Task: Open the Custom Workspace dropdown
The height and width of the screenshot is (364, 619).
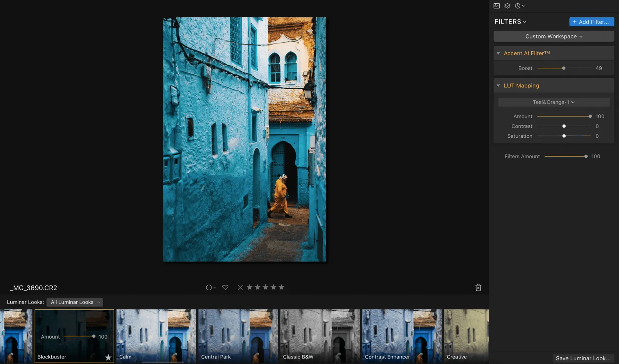Action: coord(553,36)
